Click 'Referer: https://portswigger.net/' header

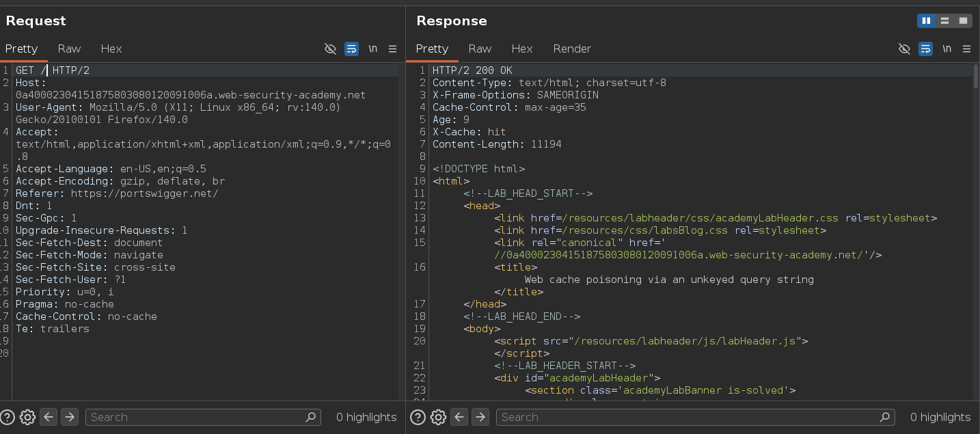pyautogui.click(x=117, y=193)
